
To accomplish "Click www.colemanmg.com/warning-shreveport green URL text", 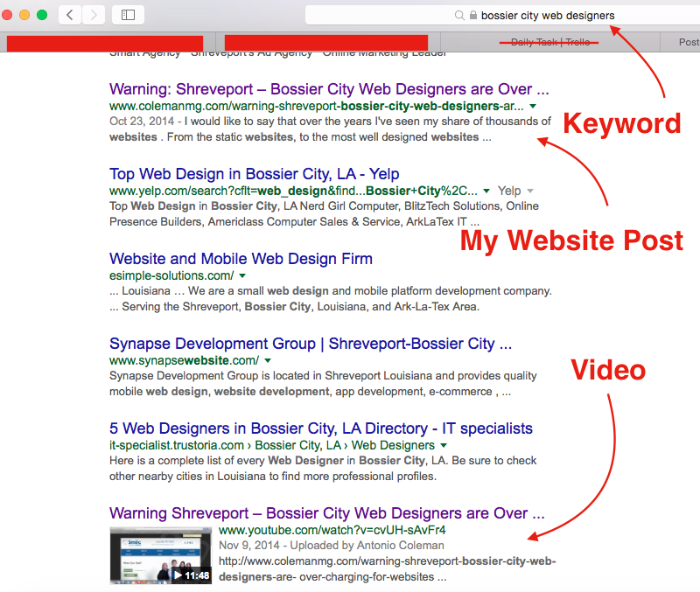I will 316,106.
